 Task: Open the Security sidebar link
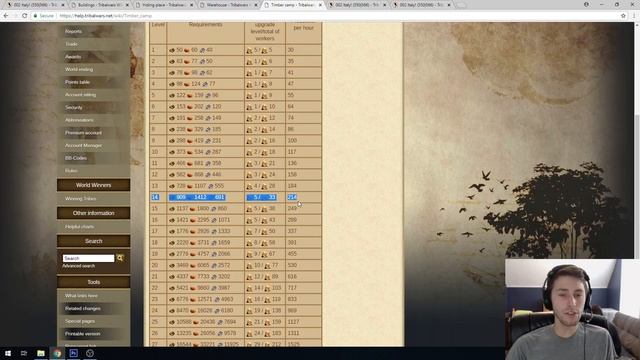coord(74,107)
